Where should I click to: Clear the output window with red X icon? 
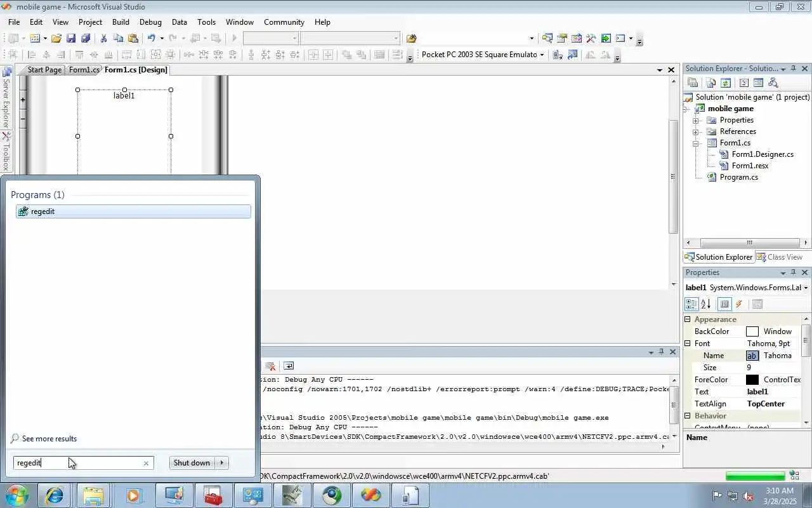coord(270,366)
